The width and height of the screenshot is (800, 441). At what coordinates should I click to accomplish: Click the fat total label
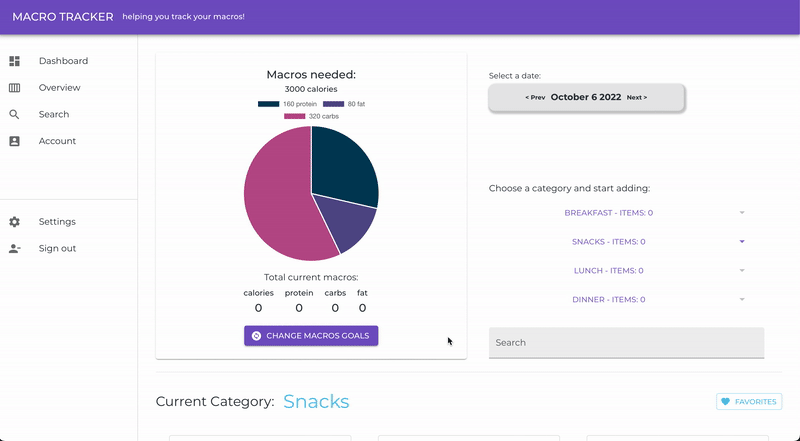pyautogui.click(x=362, y=293)
